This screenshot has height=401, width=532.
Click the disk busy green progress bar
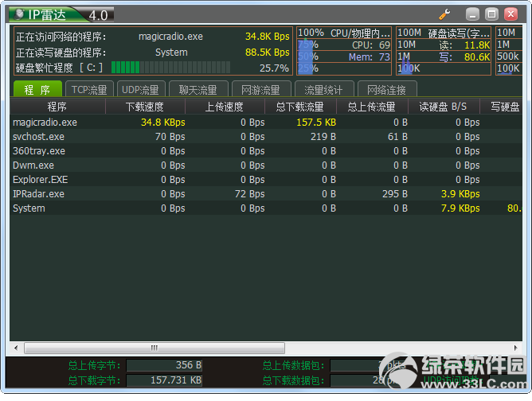click(x=170, y=68)
